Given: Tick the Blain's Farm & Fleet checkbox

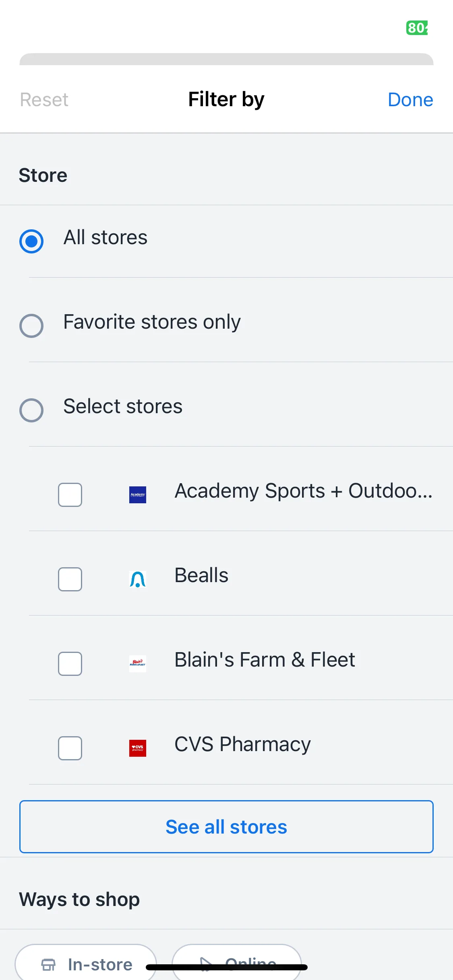Looking at the screenshot, I should point(70,664).
